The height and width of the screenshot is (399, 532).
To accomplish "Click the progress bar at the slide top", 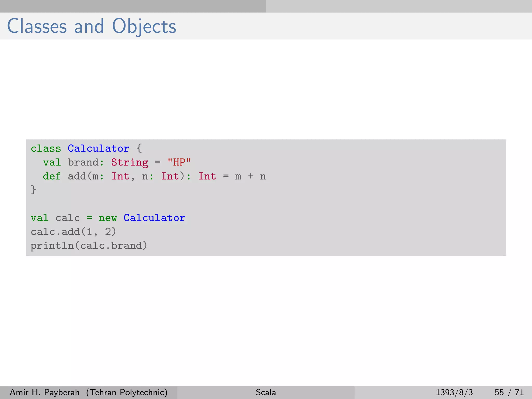I will pyautogui.click(x=266, y=6).
